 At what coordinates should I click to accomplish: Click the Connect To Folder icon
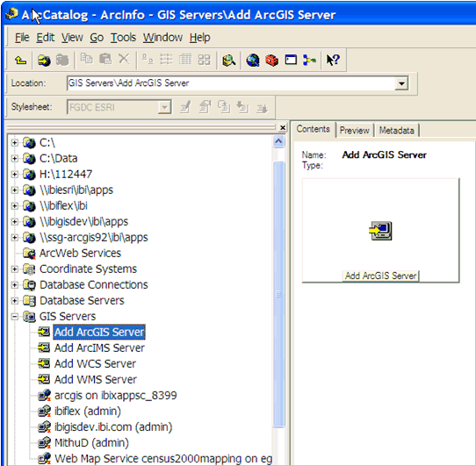point(44,60)
